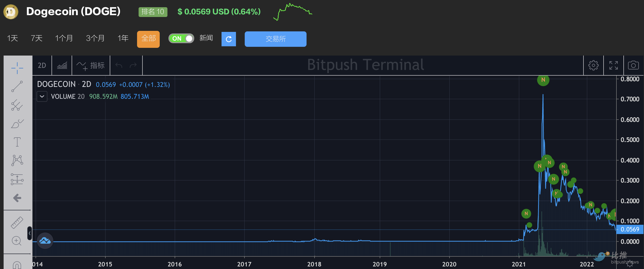Click the blue refresh button
This screenshot has width=644, height=269.
click(228, 39)
